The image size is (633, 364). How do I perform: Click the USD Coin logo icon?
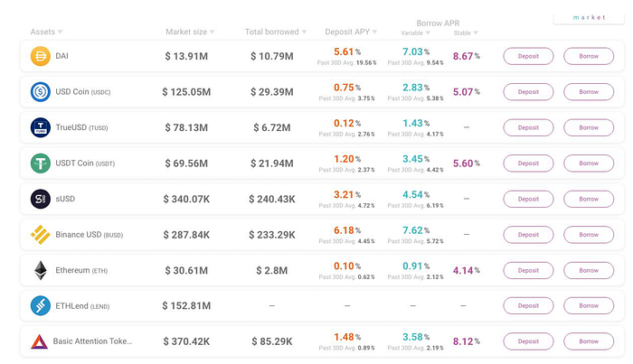41,91
